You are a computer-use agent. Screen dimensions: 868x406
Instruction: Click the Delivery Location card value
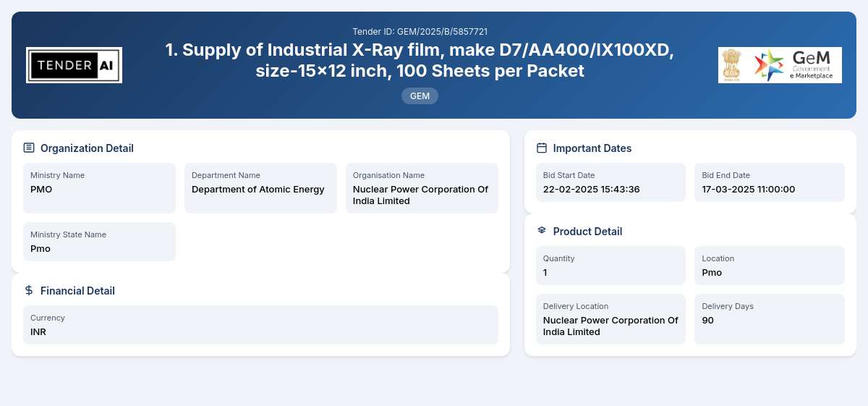[x=610, y=326]
